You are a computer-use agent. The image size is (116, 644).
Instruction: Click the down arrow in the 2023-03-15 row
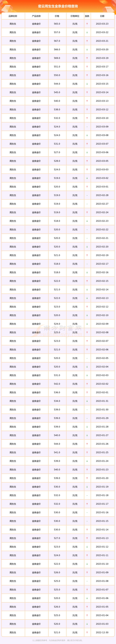pyautogui.click(x=87, y=84)
